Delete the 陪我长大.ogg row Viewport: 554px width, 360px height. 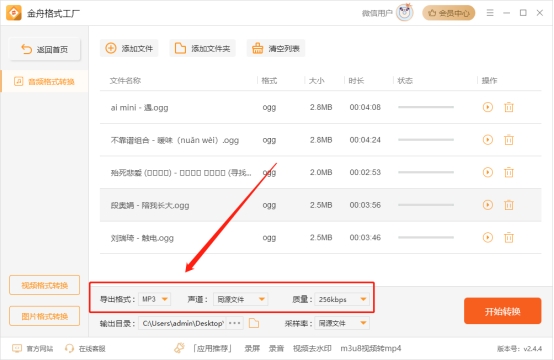[x=509, y=205]
